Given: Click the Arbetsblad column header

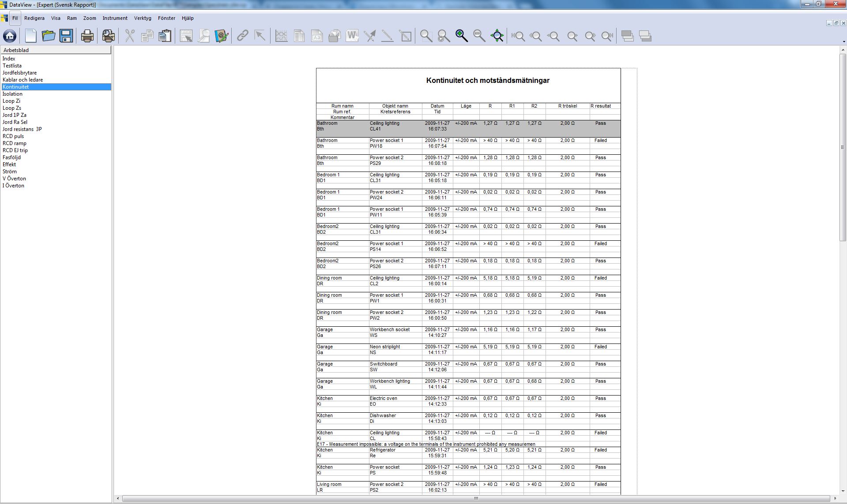Looking at the screenshot, I should [56, 50].
